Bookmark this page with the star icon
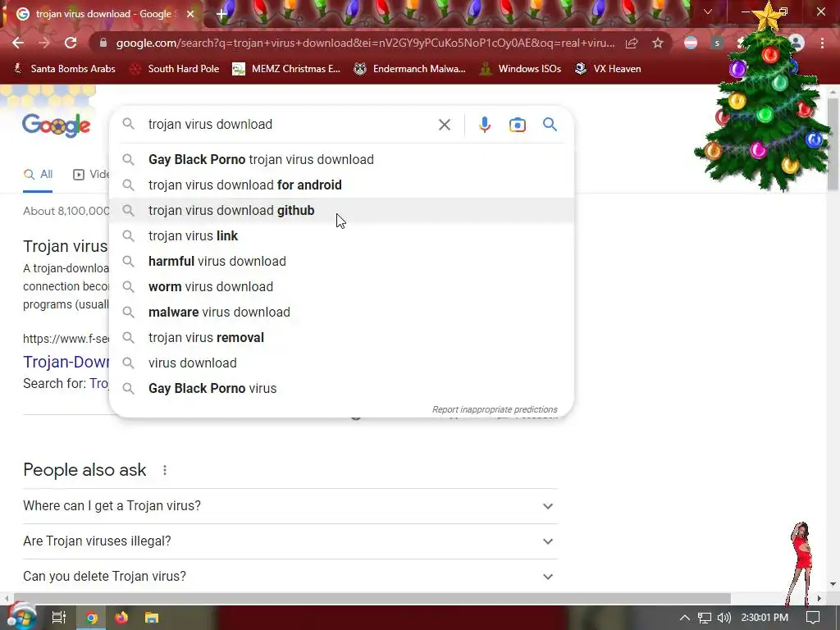The height and width of the screenshot is (630, 840). coord(658,43)
